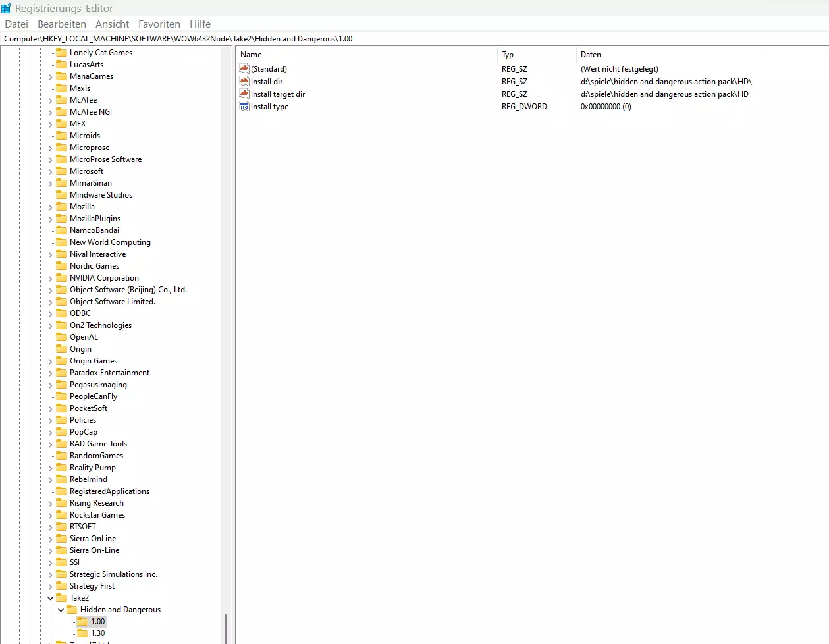The image size is (829, 644).
Task: Click the folder icon next to Hidden and Dangerous
Action: 72,610
